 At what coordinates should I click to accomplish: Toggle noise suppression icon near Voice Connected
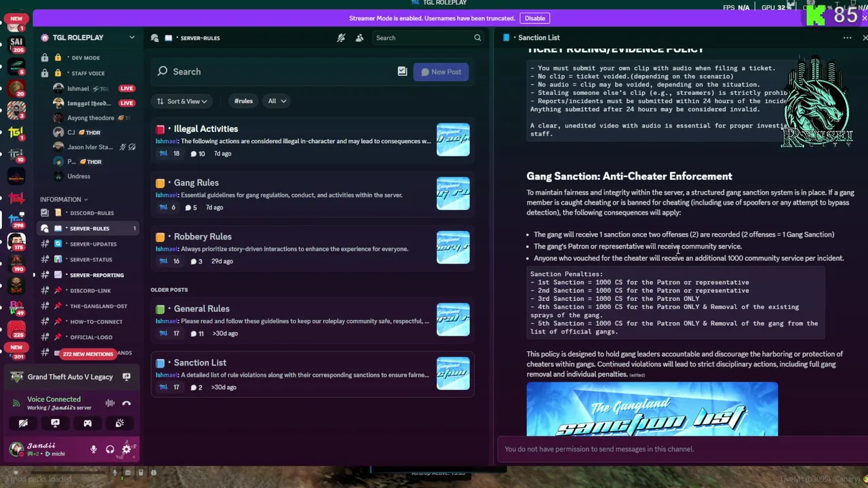tap(110, 403)
